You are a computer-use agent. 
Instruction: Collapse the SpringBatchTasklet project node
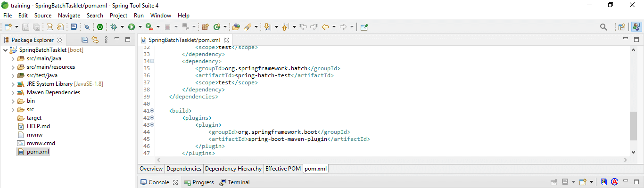tap(5, 50)
